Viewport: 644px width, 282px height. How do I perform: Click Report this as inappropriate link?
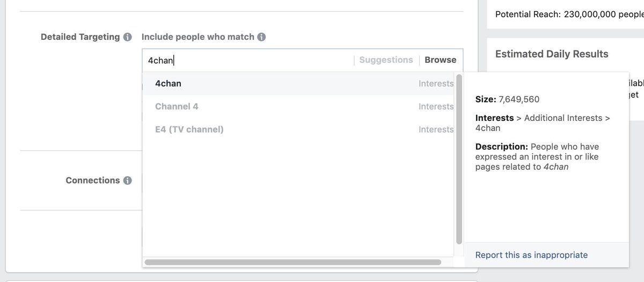(531, 255)
